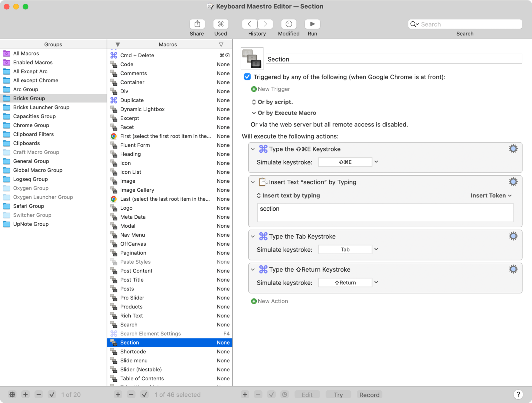Open gear menu for Tab Keystroke action

(513, 236)
